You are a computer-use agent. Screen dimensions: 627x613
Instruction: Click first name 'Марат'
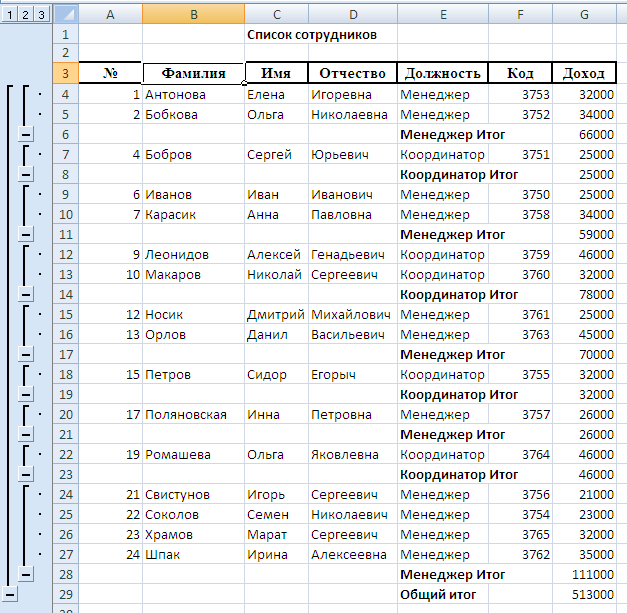(277, 535)
